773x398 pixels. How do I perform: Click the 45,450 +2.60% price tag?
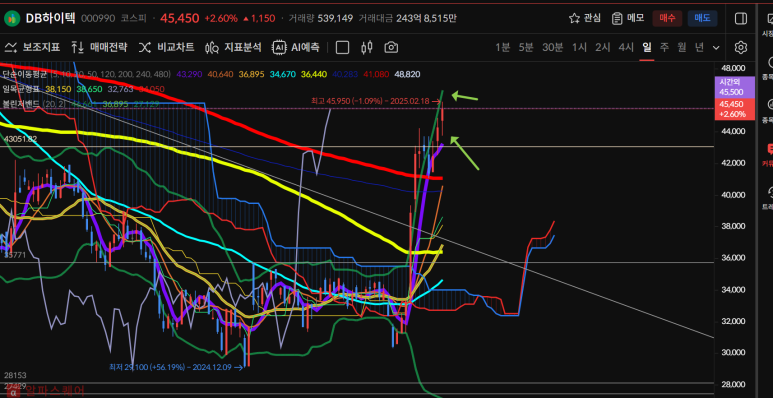pos(735,109)
